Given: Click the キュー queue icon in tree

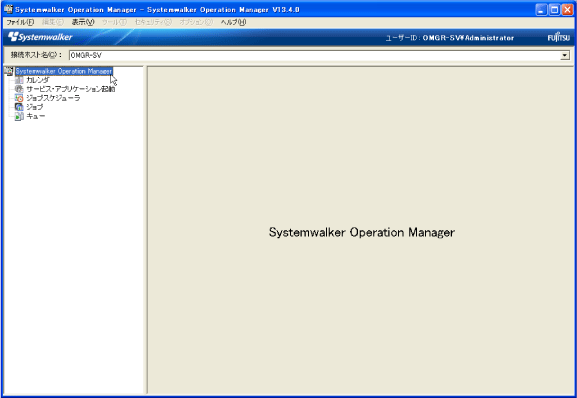Looking at the screenshot, I should click(19, 116).
